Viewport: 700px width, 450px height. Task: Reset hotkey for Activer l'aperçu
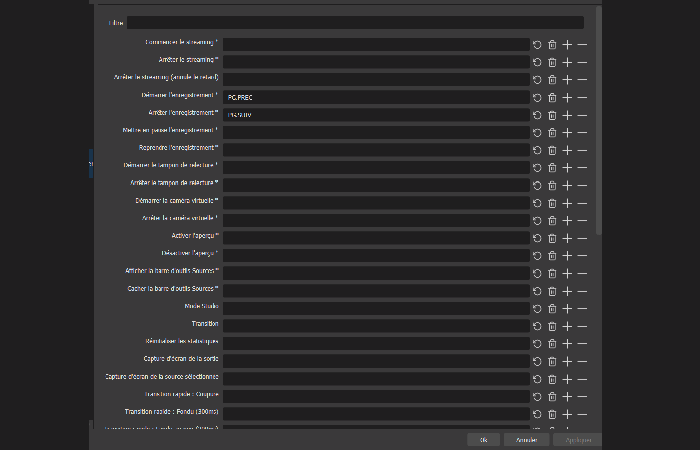coord(537,238)
